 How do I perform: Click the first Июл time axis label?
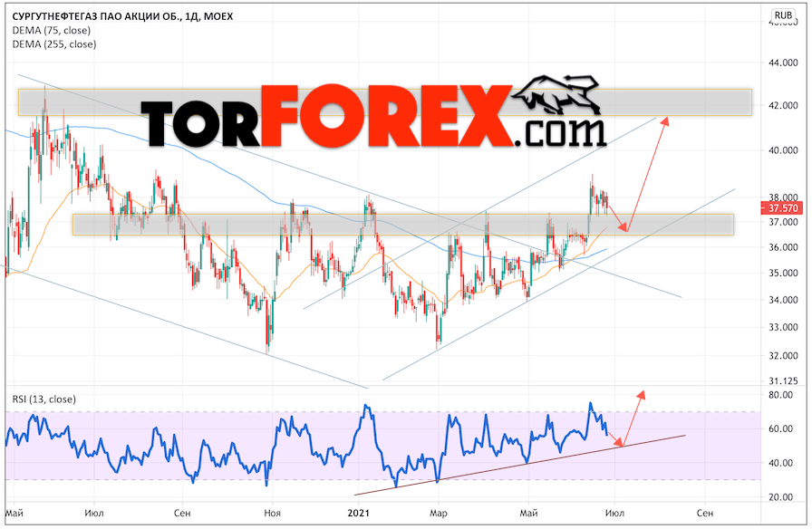[x=93, y=513]
